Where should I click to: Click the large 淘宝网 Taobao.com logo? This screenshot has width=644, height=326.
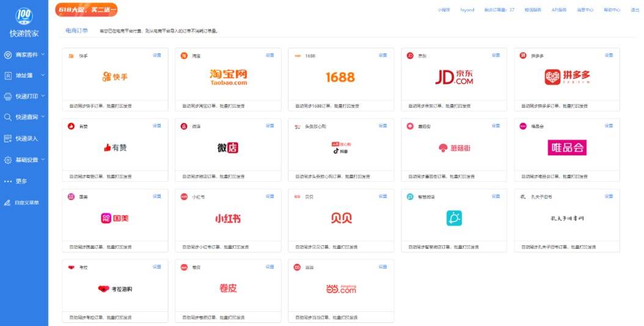[x=229, y=77]
